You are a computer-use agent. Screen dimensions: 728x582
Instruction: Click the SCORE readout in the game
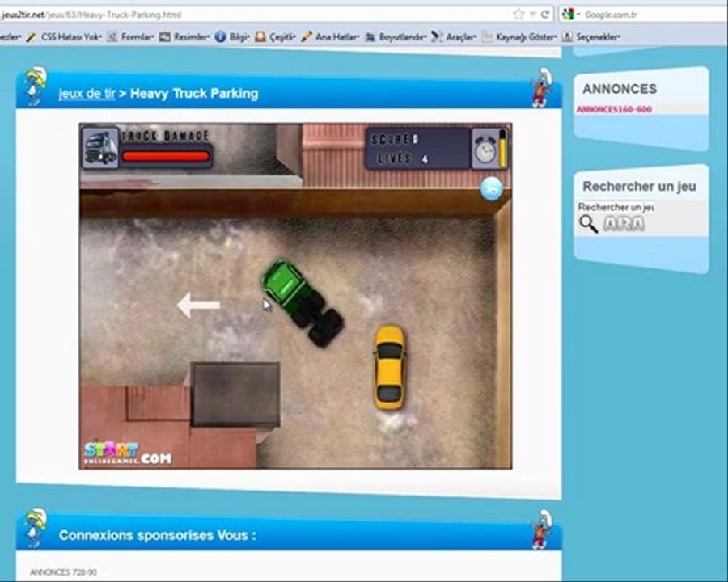click(x=395, y=139)
